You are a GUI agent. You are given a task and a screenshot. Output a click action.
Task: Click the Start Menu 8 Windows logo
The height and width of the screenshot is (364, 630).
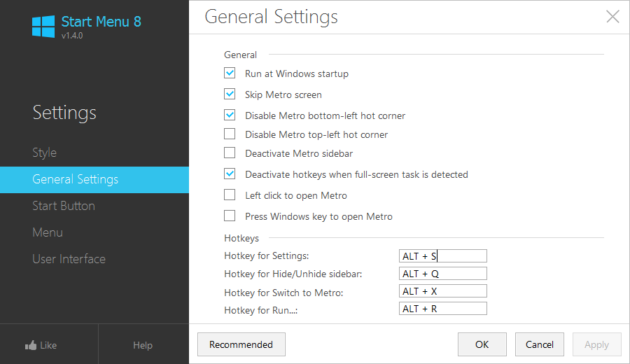click(x=43, y=27)
